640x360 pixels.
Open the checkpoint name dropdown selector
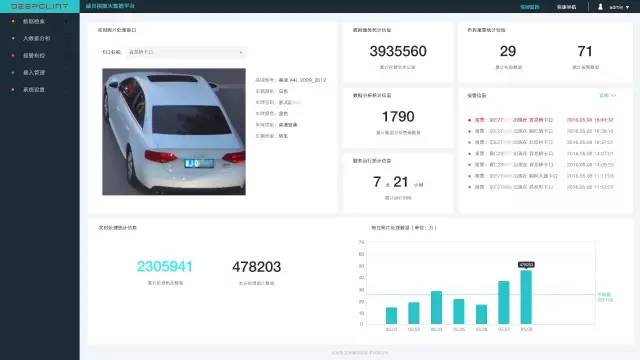click(x=186, y=52)
